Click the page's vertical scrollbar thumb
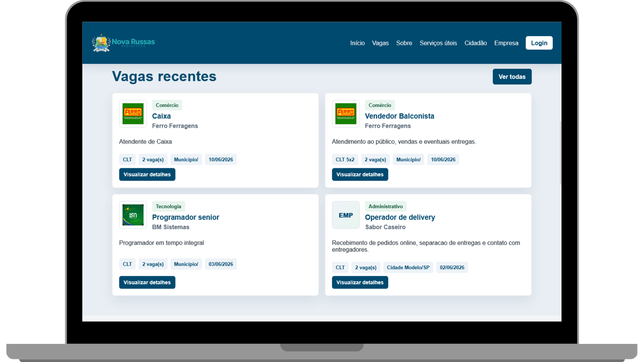Image resolution: width=644 pixels, height=362 pixels. pyautogui.click(x=560, y=153)
